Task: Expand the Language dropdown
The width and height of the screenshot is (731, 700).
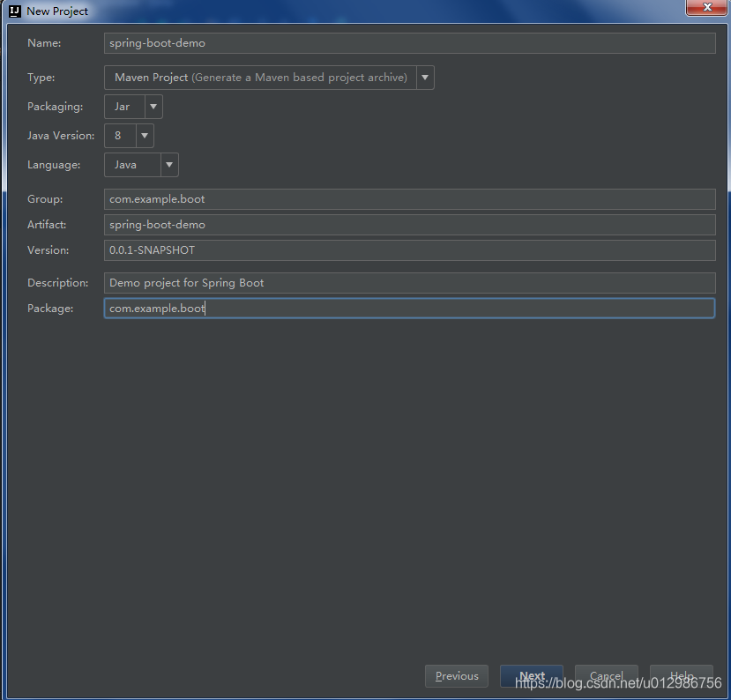Action: (168, 164)
